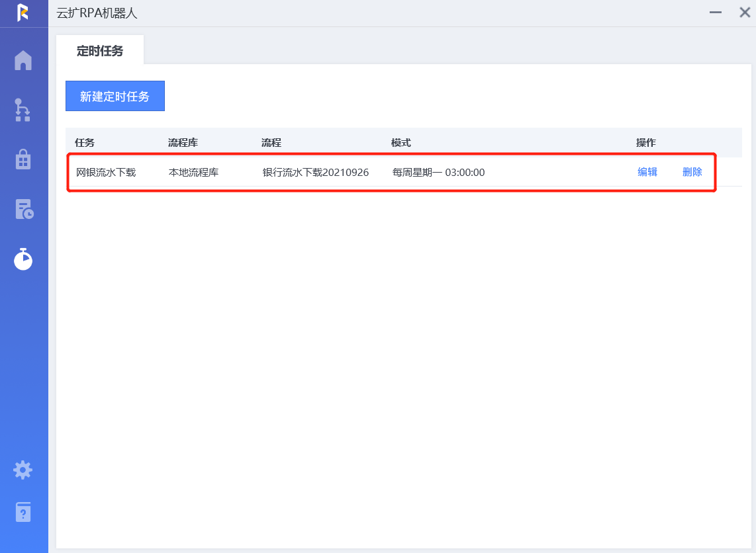Open settings via the gear icon

pyautogui.click(x=23, y=470)
